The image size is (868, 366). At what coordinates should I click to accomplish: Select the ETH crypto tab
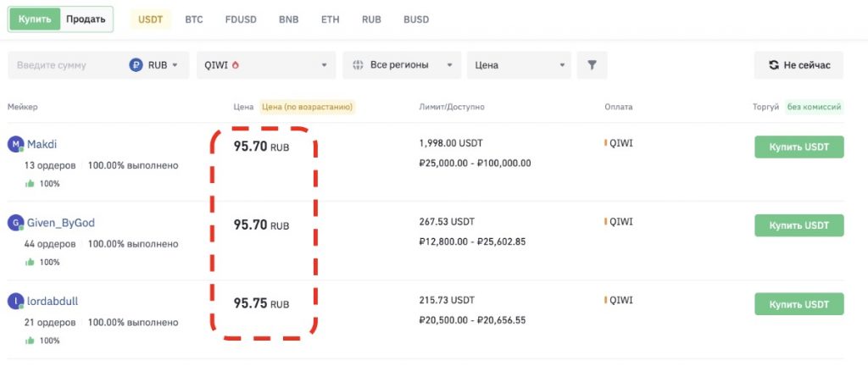coord(331,19)
